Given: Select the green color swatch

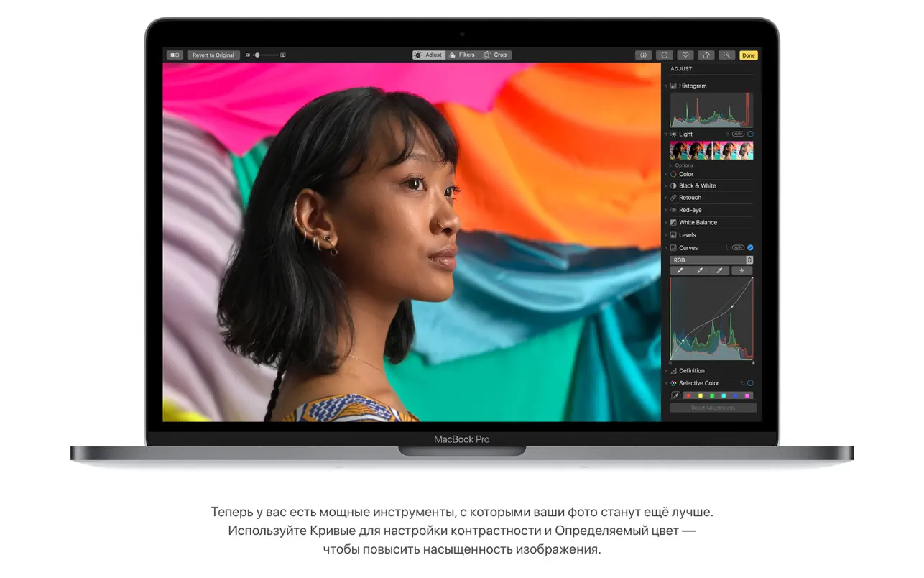Looking at the screenshot, I should click(712, 395).
